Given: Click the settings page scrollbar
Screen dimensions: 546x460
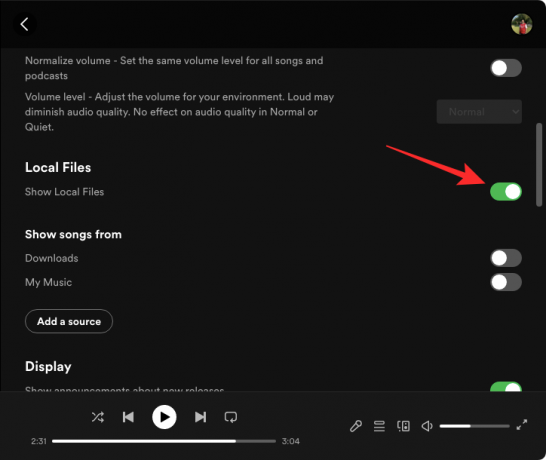Looking at the screenshot, I should point(539,165).
